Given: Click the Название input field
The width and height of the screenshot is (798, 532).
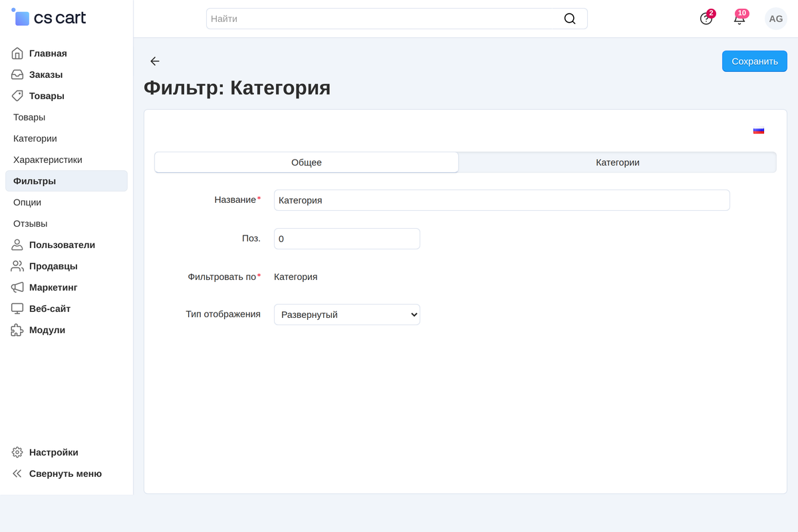Looking at the screenshot, I should pyautogui.click(x=502, y=200).
